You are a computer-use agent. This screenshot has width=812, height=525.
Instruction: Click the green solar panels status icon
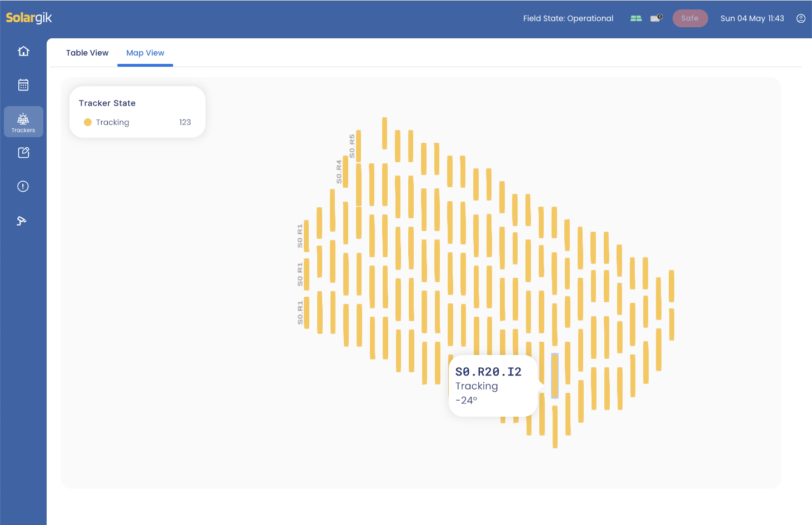click(636, 18)
